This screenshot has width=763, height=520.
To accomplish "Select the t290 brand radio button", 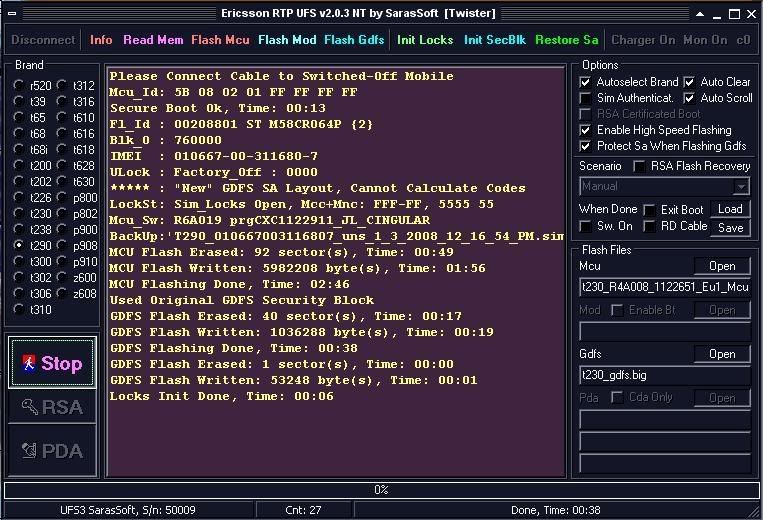I will coord(18,245).
